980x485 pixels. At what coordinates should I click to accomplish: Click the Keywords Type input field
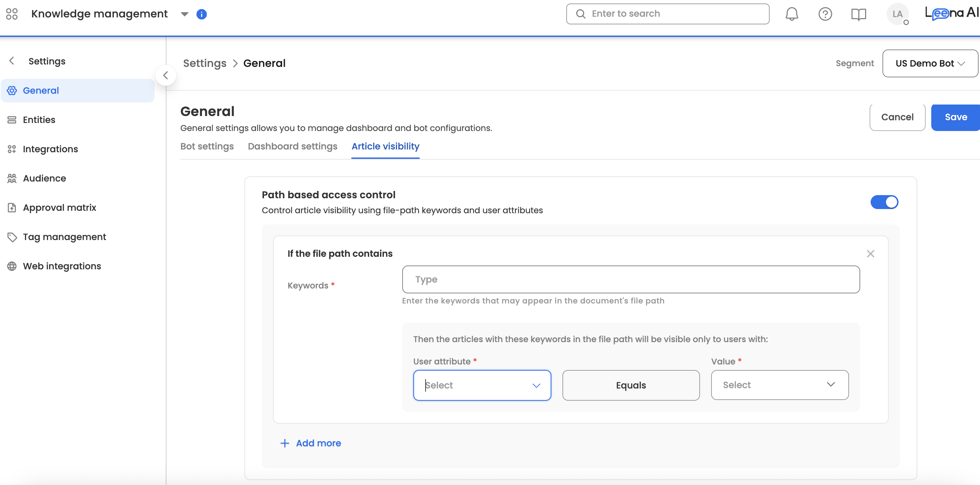[630, 279]
